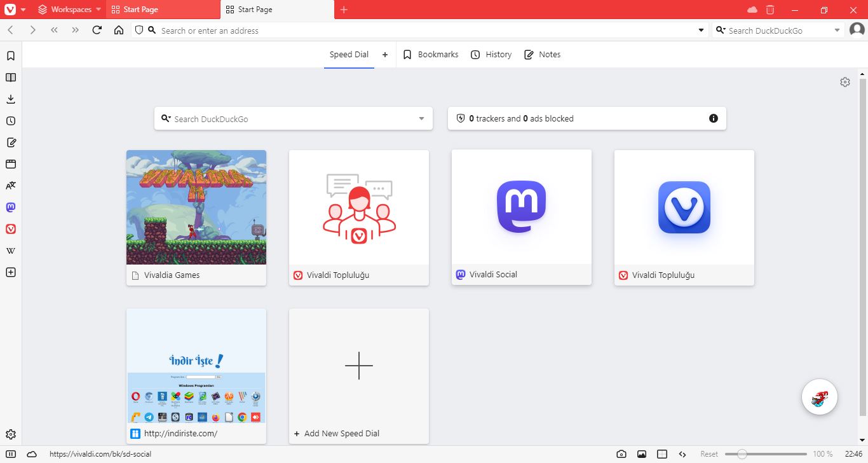This screenshot has height=463, width=868.
Task: Open first Vivaldi Topluluğu speed dial with people graphic
Action: (359, 218)
